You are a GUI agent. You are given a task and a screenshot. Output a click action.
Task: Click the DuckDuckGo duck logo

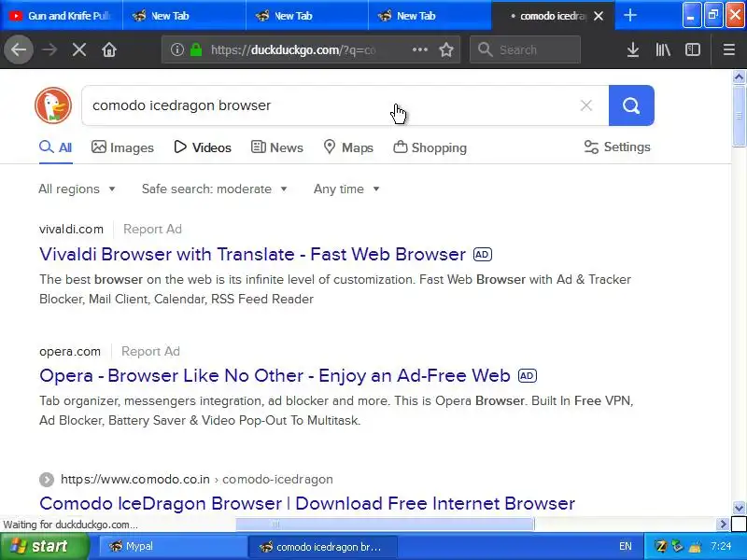click(53, 105)
